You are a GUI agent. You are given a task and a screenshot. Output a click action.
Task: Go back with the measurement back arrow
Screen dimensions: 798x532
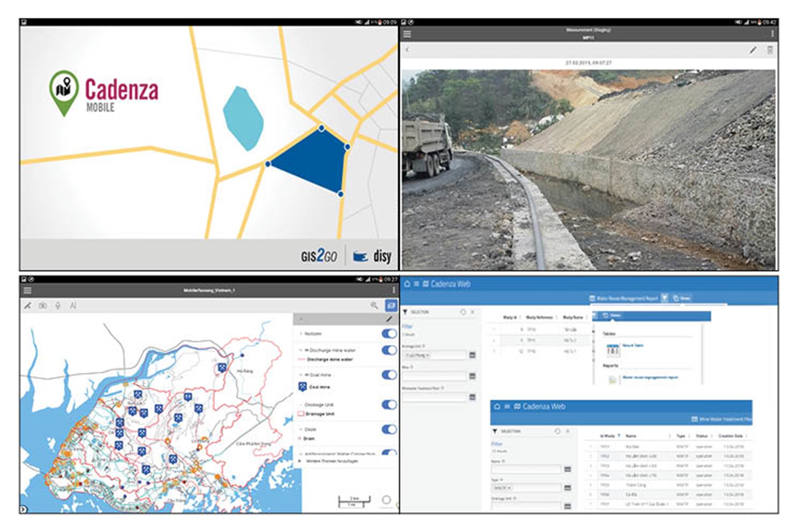[407, 50]
